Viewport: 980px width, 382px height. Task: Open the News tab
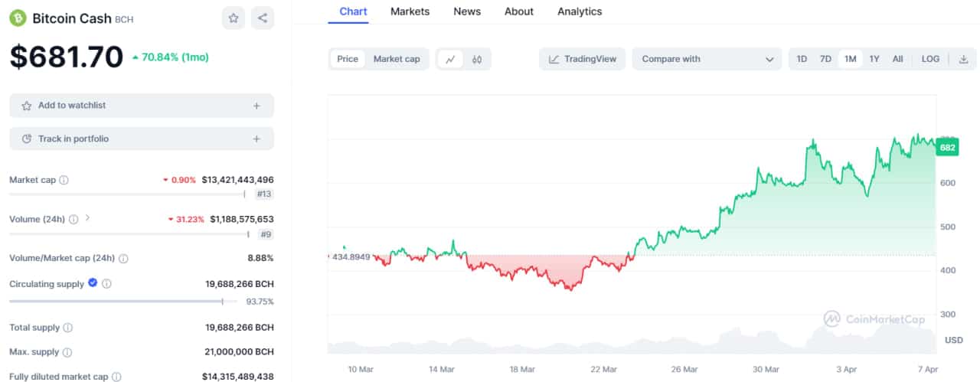coord(467,11)
